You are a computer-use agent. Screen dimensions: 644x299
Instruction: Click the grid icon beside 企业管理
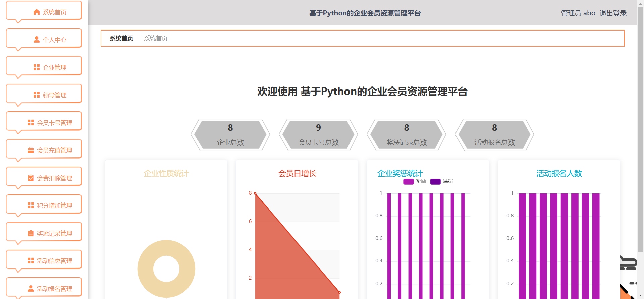coord(37,67)
